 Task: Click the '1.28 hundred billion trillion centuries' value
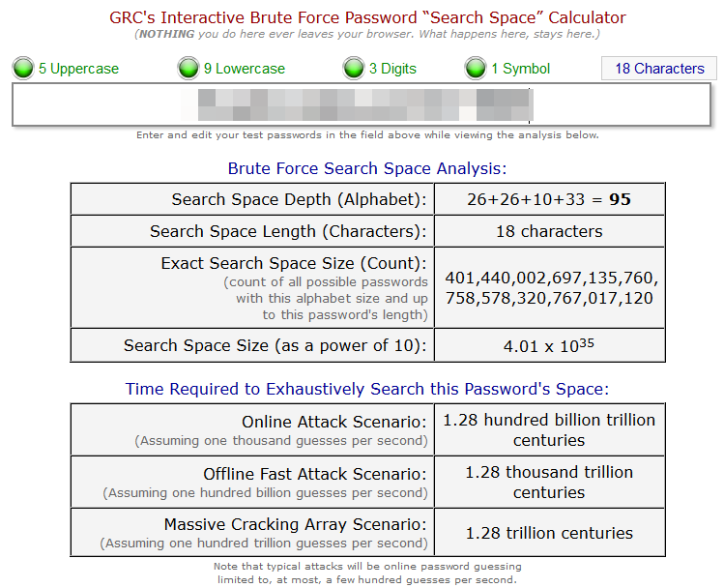549,430
